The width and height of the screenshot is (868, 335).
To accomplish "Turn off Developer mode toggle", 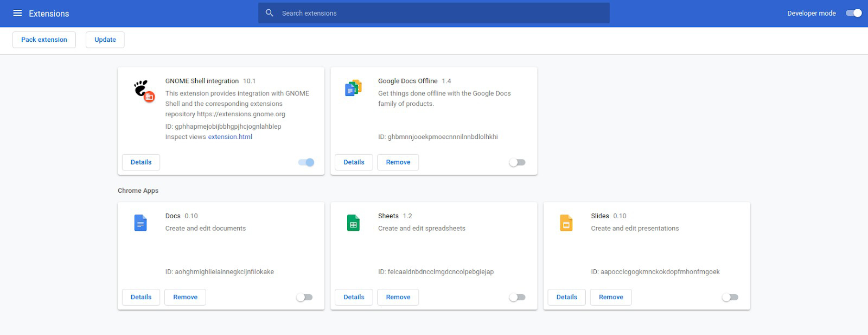I will pos(853,13).
